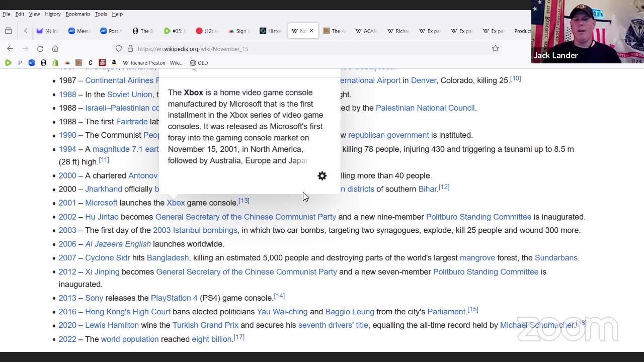Image resolution: width=644 pixels, height=362 pixels.
Task: Open the black circle bookmark icon
Action: point(43,63)
